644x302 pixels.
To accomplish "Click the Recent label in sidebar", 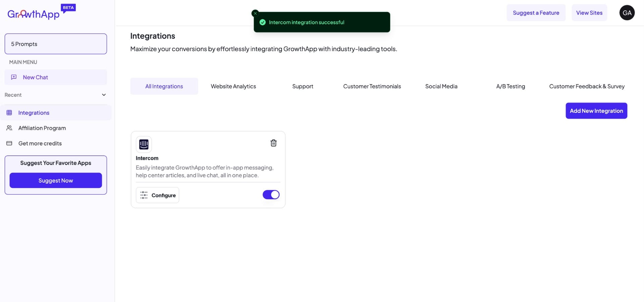I will coord(13,95).
